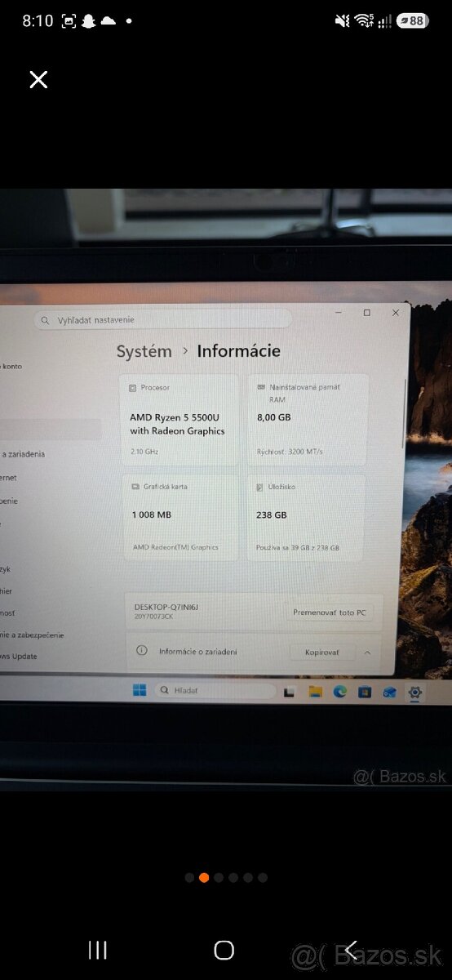Open Informácie o zariadení section header
452x980 pixels.
[x=255, y=653]
